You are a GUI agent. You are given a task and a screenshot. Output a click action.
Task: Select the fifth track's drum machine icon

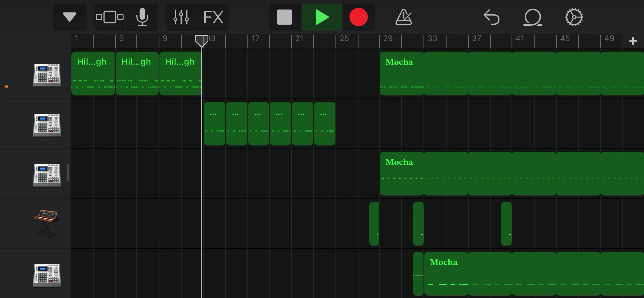click(47, 275)
